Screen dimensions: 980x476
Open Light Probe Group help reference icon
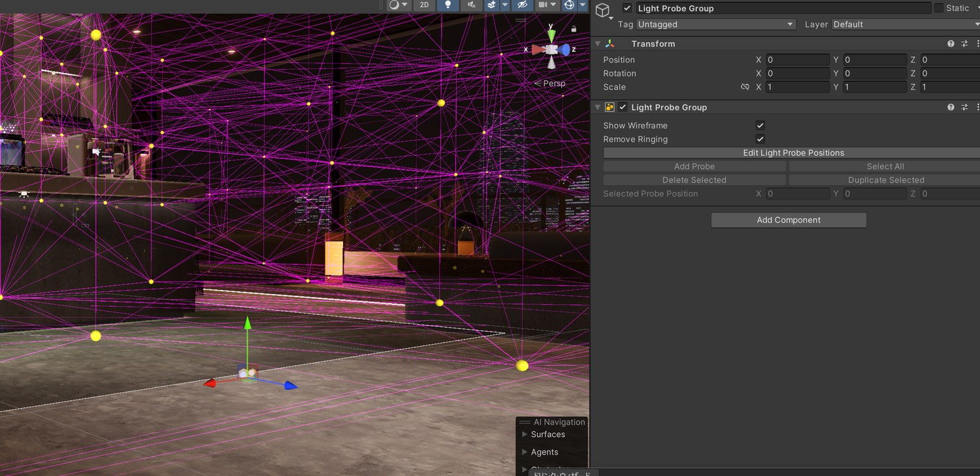pos(951,107)
